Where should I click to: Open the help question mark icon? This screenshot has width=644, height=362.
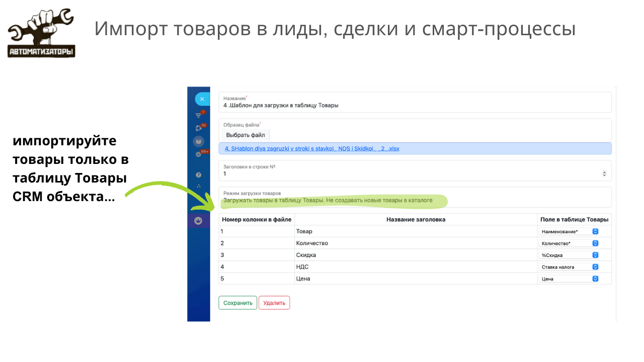(x=199, y=175)
